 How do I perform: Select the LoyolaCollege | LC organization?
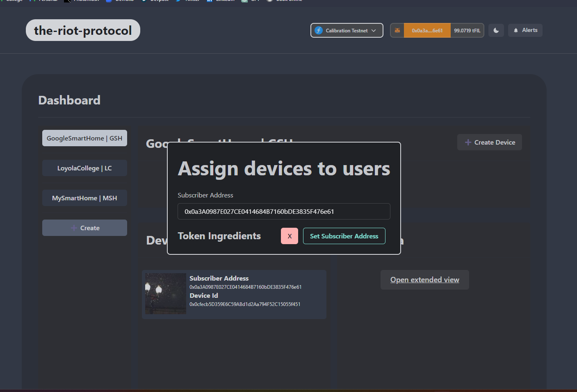(84, 168)
